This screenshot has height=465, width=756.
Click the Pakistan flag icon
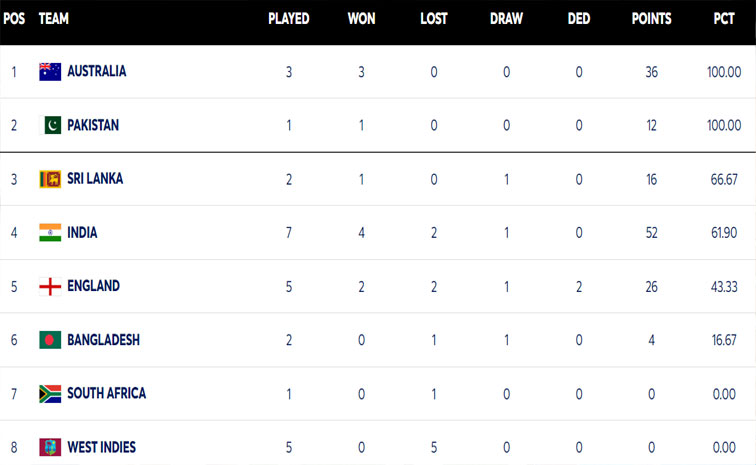click(50, 125)
